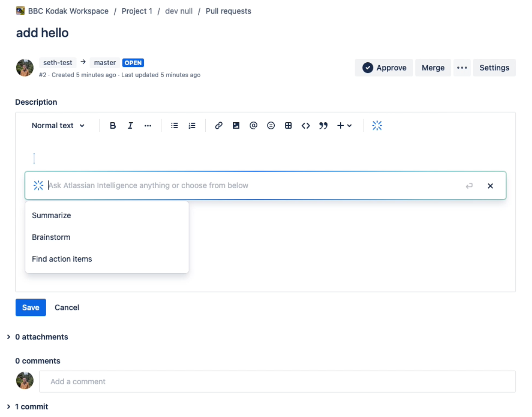The image size is (532, 417).
Task: Go to Pull requests breadcrumb
Action: (x=228, y=11)
